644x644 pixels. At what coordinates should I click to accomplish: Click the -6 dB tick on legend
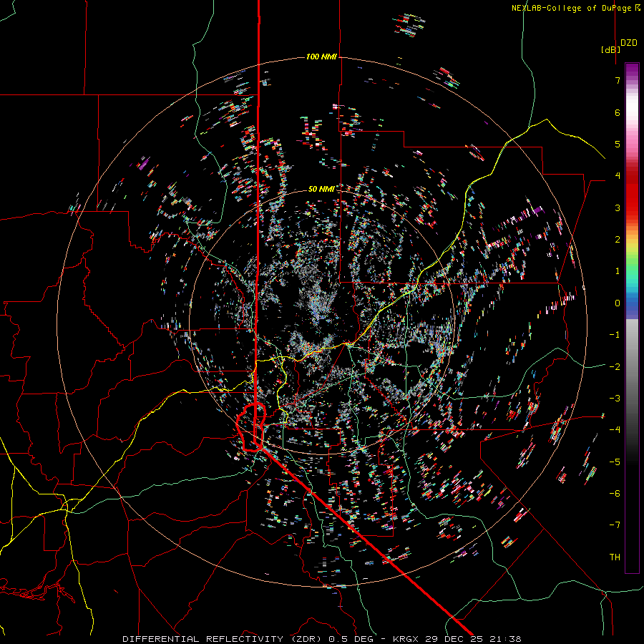pyautogui.click(x=615, y=494)
